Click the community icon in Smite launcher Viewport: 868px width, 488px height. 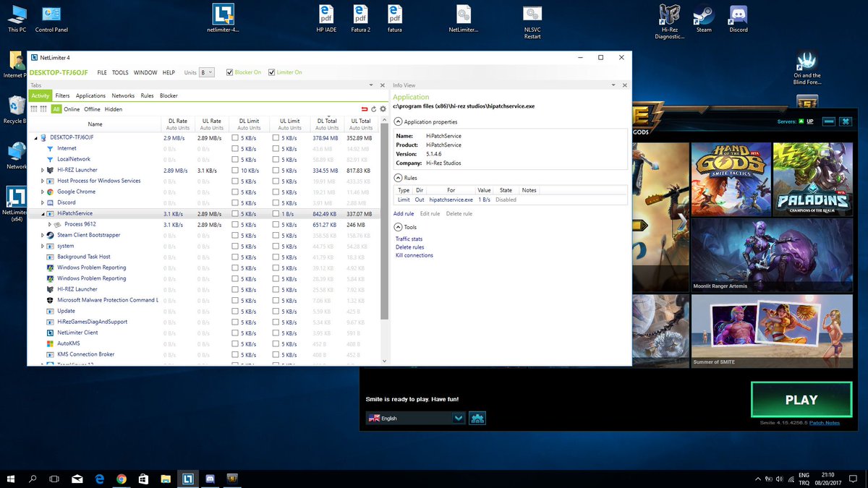[477, 418]
